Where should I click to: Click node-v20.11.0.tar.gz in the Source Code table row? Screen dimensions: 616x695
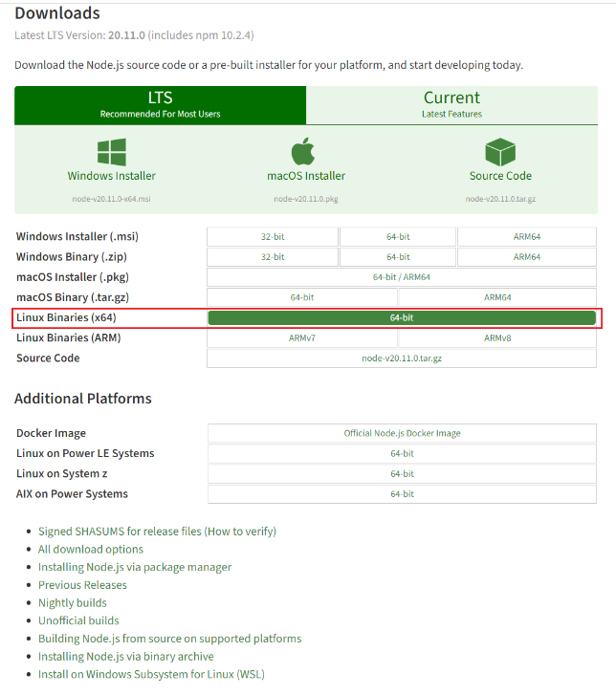point(402,358)
